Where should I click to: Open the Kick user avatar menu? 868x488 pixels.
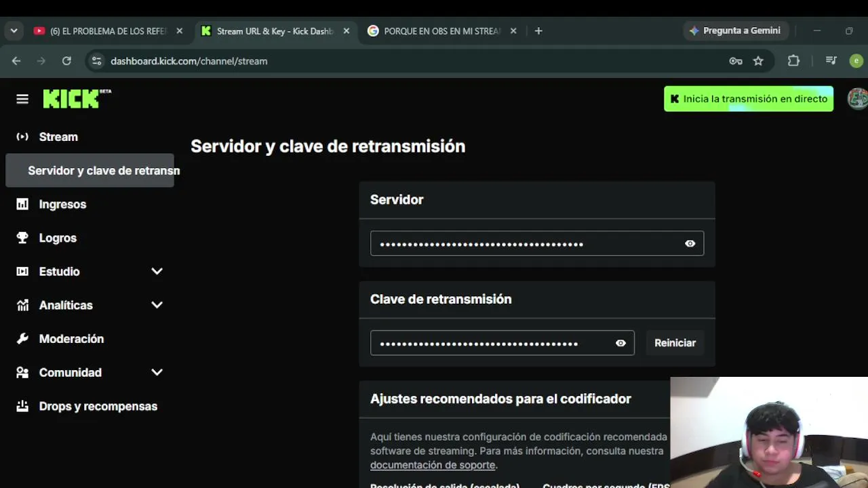(x=858, y=99)
